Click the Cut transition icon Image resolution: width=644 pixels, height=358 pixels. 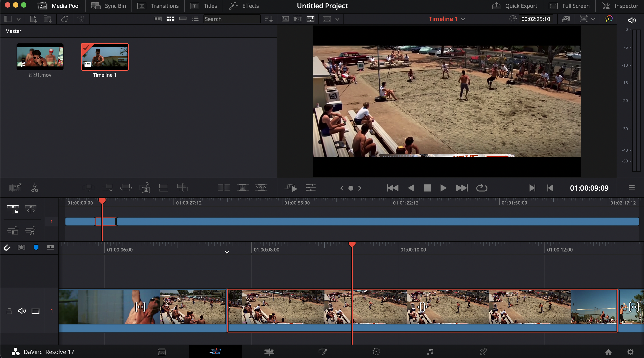(x=224, y=188)
